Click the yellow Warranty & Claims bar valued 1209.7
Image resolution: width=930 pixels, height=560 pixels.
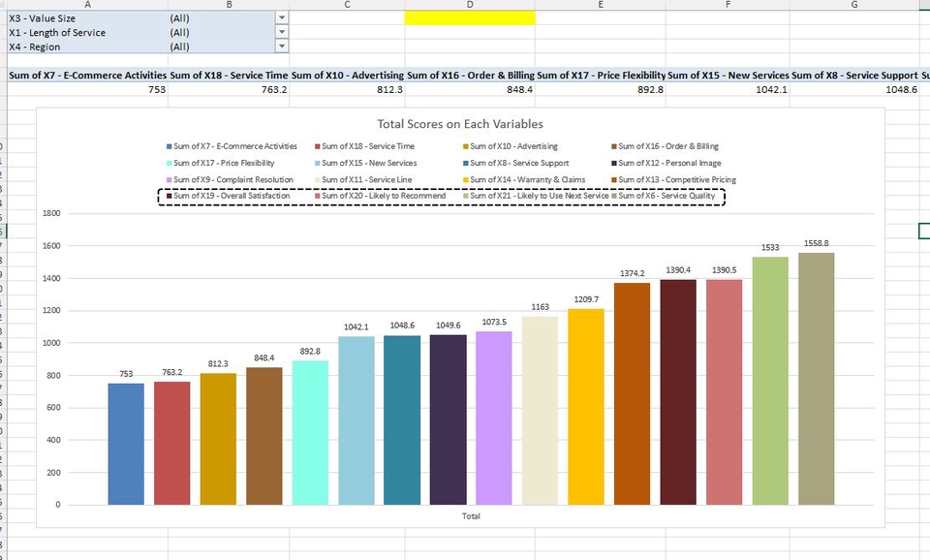(586, 407)
